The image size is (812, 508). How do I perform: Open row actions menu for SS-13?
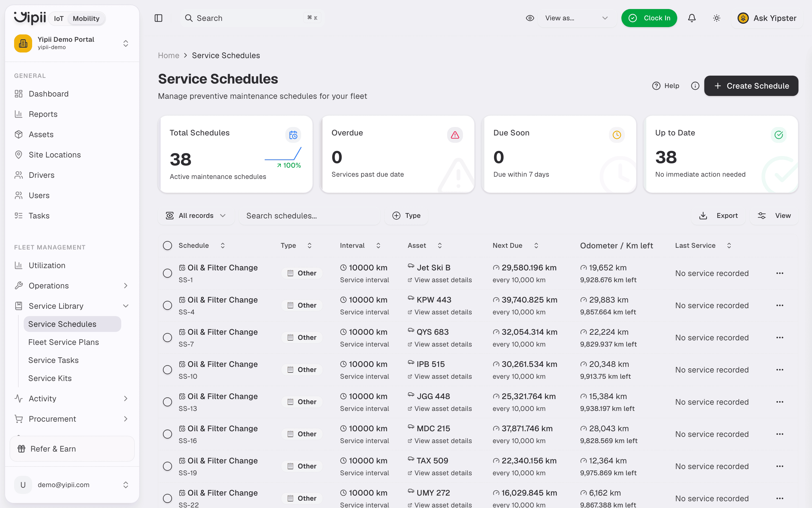click(x=780, y=402)
